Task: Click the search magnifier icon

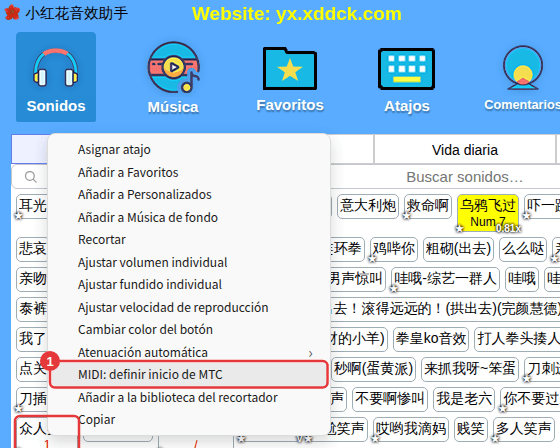Action: [x=30, y=176]
